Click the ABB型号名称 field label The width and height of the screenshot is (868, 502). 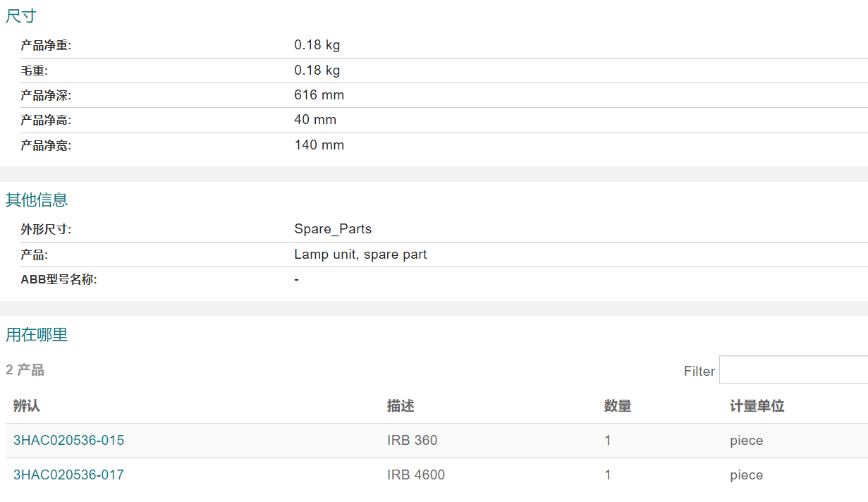pyautogui.click(x=59, y=280)
